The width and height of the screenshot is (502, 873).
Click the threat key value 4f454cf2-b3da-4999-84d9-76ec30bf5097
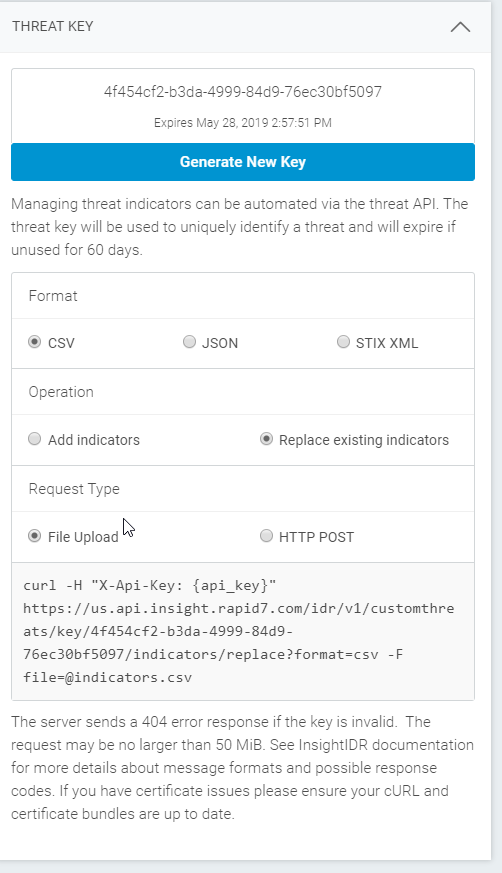click(243, 92)
